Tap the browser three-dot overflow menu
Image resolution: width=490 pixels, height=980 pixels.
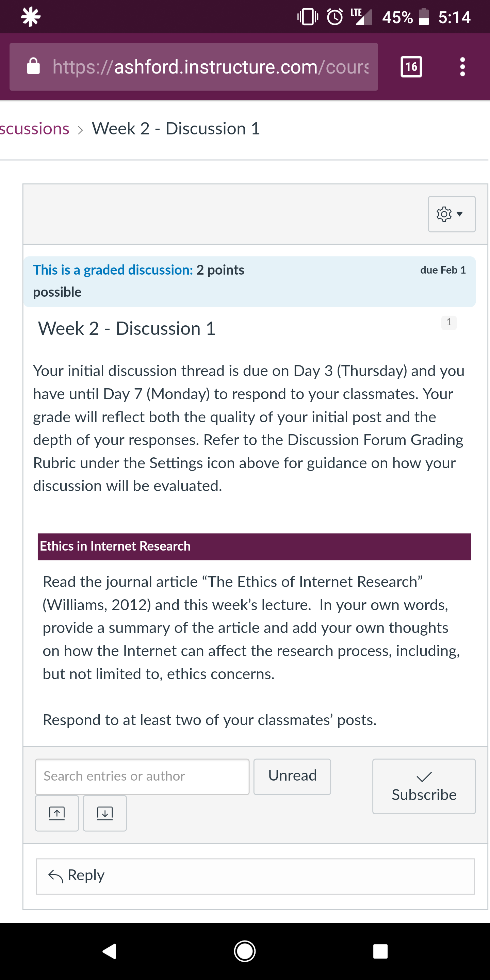(462, 67)
